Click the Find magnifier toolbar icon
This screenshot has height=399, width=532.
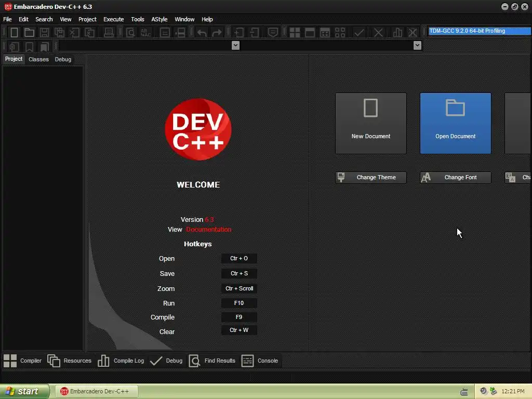[x=130, y=33]
